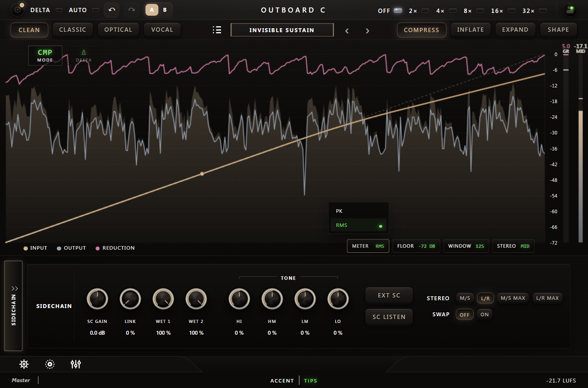The height and width of the screenshot is (388, 588).
Task: Toggle the INPUT legend trace
Action: pos(35,248)
